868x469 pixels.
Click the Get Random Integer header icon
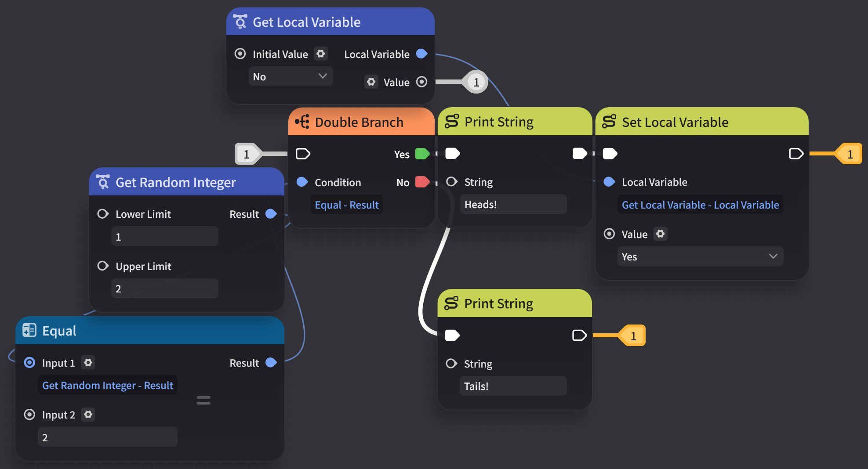(103, 182)
